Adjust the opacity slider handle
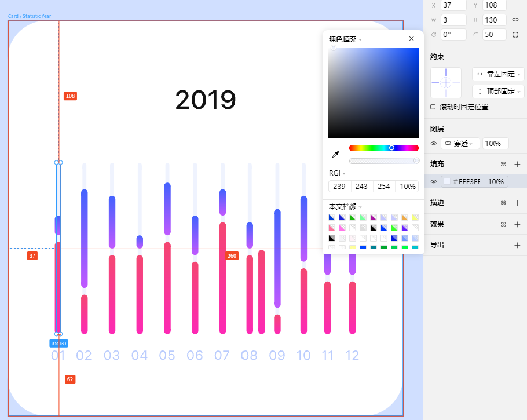527x420 pixels. coord(416,160)
